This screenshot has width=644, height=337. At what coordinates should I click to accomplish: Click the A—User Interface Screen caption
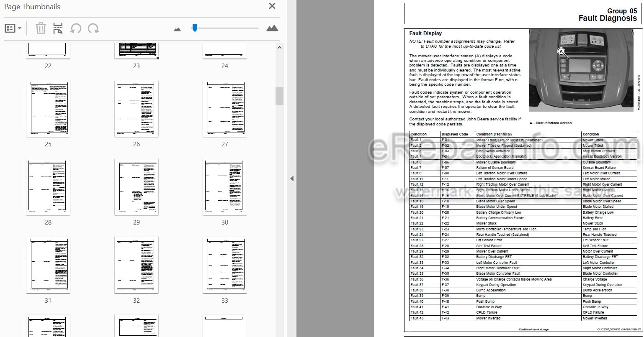tap(551, 123)
